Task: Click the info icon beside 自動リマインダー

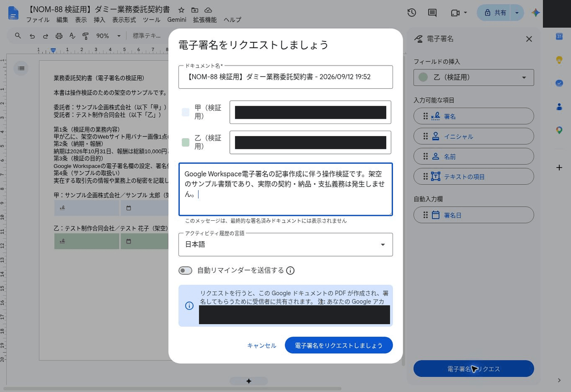Action: coord(290,270)
